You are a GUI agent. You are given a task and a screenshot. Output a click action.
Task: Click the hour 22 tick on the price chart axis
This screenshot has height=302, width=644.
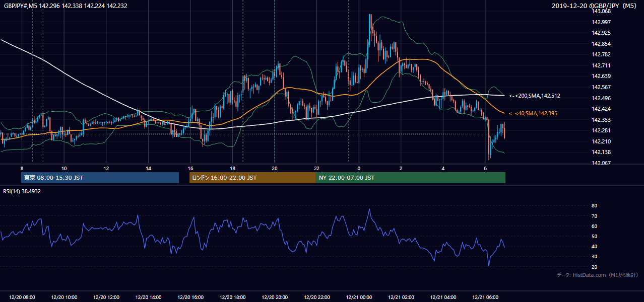[316, 168]
